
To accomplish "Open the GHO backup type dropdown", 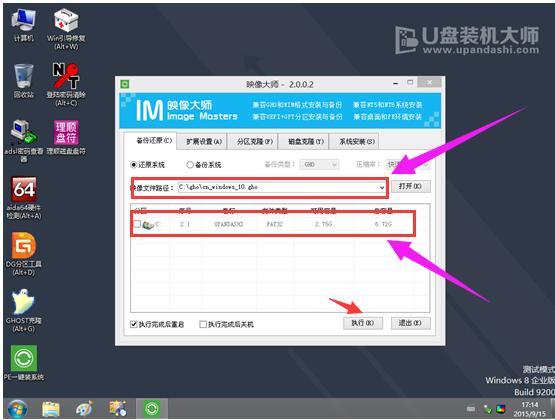I will pos(319,165).
